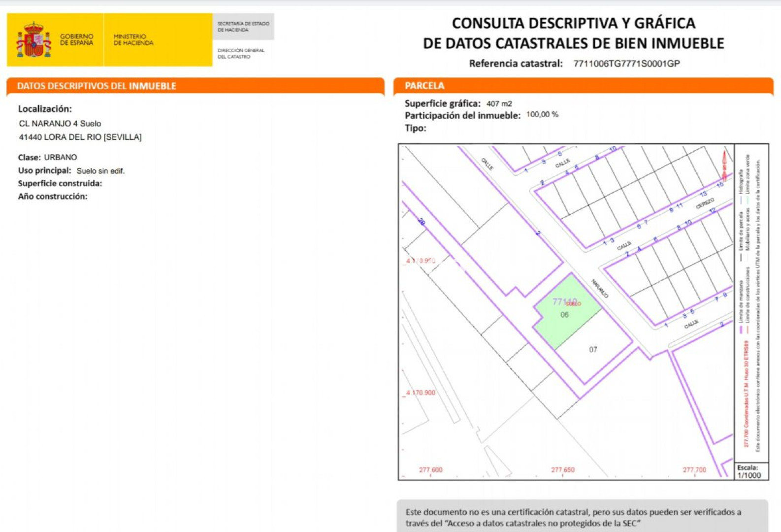
Task: Click the 4.170.900 coordinate label on map
Action: click(421, 393)
